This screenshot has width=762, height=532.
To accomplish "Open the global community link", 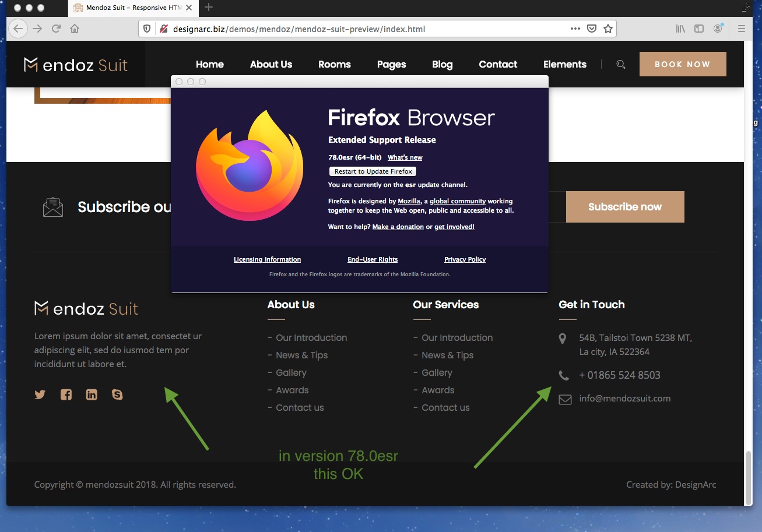I will coord(458,201).
